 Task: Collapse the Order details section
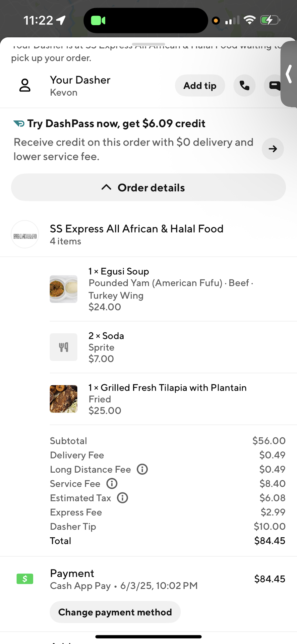point(148,187)
